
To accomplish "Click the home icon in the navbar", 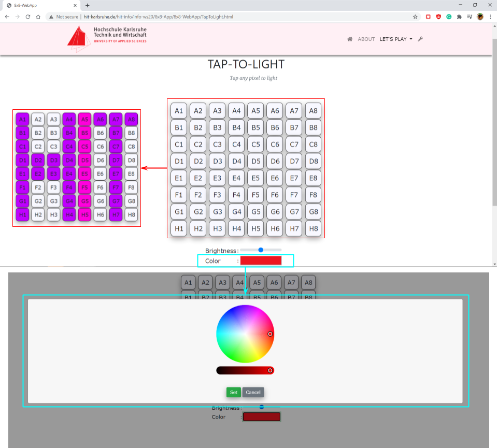I will (x=350, y=39).
